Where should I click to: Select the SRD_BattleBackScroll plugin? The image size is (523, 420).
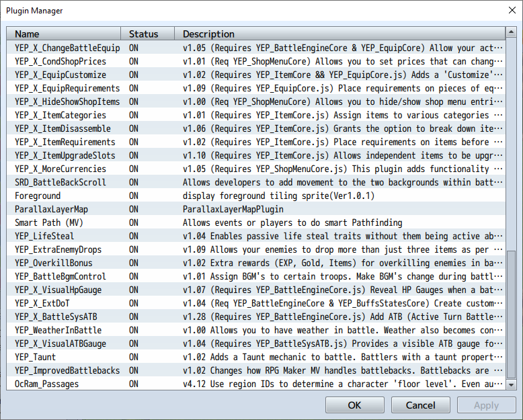(256, 182)
